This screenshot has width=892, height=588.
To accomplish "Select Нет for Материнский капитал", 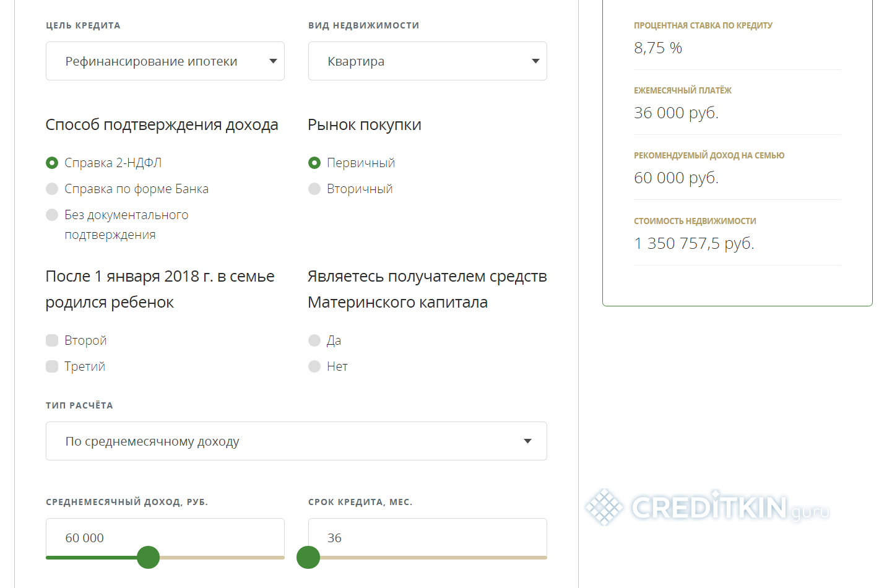I will 314,366.
